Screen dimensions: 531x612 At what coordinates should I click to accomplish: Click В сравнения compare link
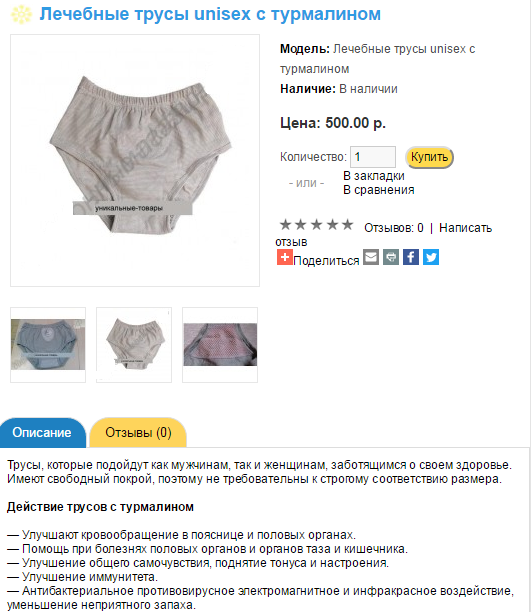click(379, 190)
